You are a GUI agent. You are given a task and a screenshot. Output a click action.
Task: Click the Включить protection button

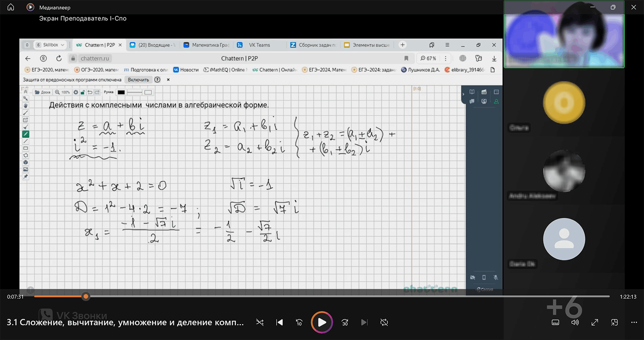[138, 80]
